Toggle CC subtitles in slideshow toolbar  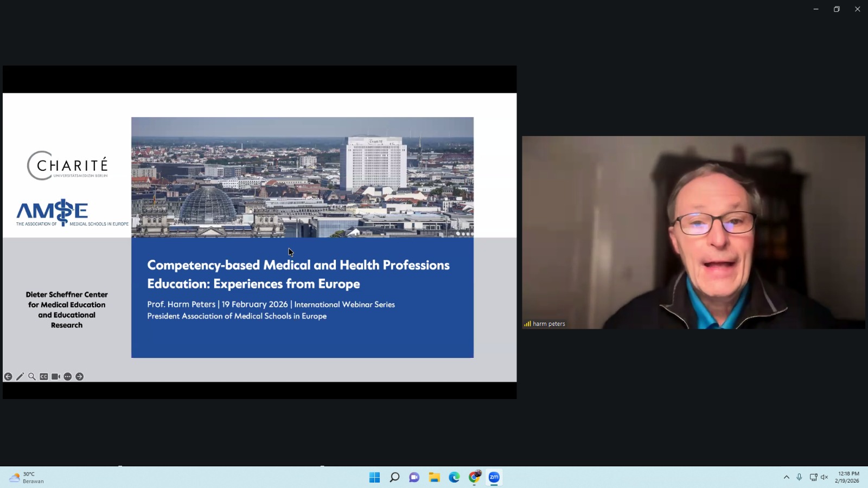coord(44,377)
